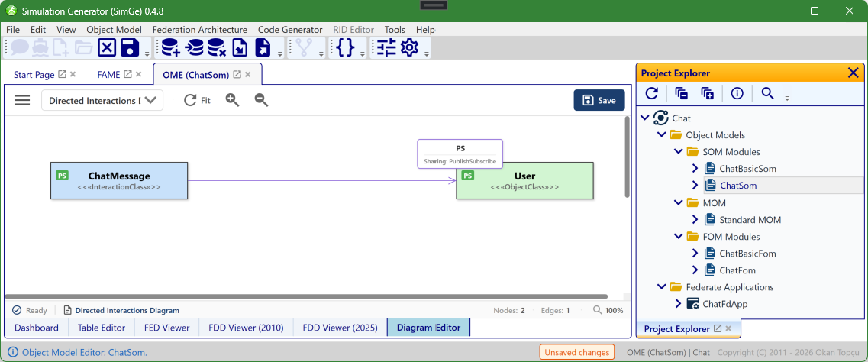Close the OME (ChatSom) tab

pos(248,74)
